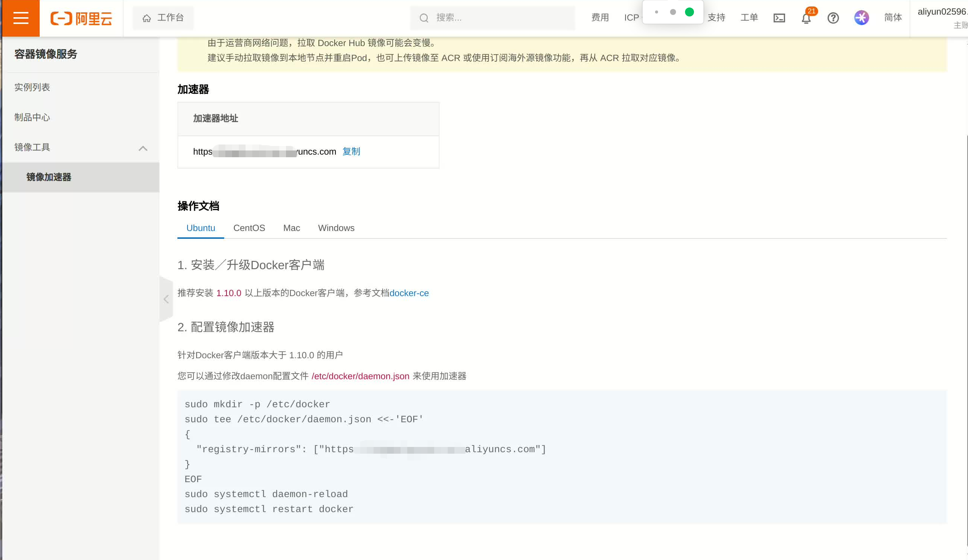Open 制品中心 in the sidebar
This screenshot has width=968, height=560.
[x=32, y=117]
